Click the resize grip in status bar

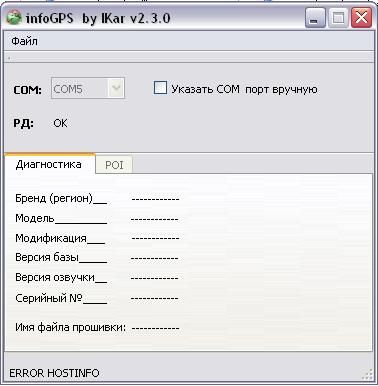click(x=367, y=374)
